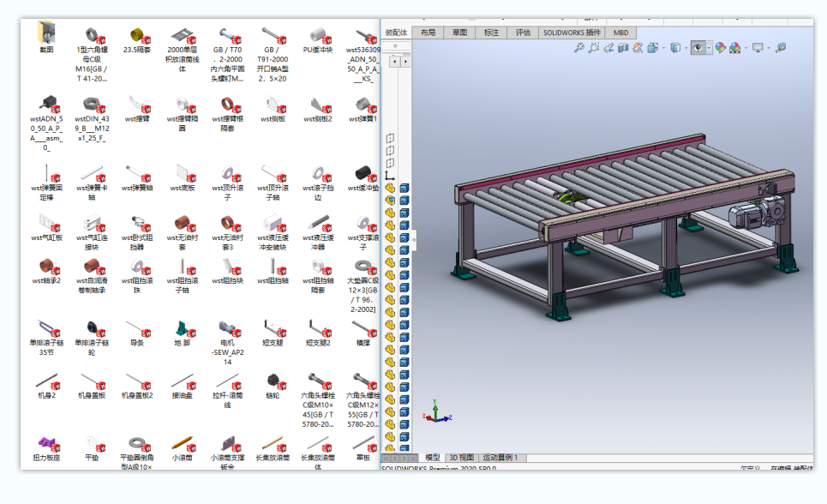Select the wst气缸板 part file

pyautogui.click(x=46, y=228)
